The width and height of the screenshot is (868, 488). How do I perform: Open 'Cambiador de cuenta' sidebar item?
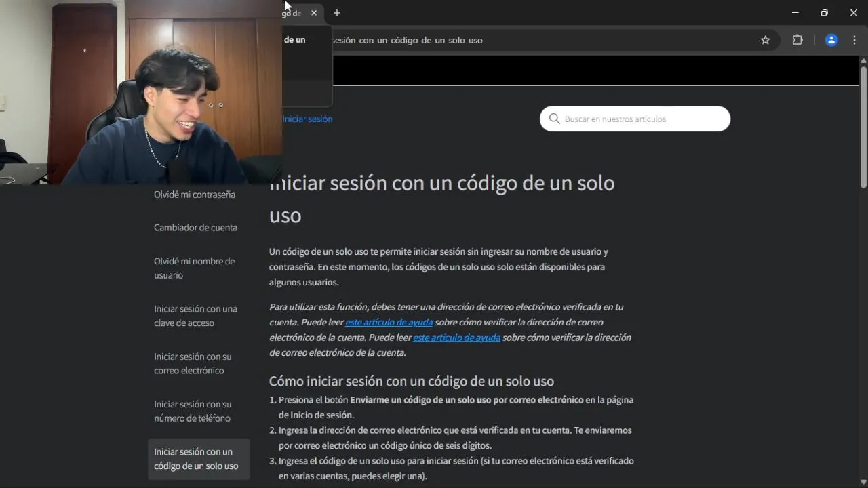195,228
